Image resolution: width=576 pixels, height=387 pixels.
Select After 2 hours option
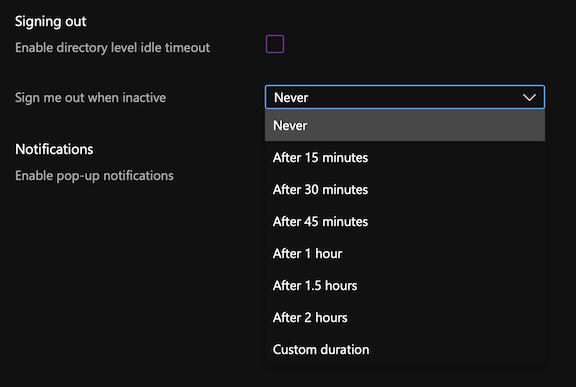coord(405,317)
